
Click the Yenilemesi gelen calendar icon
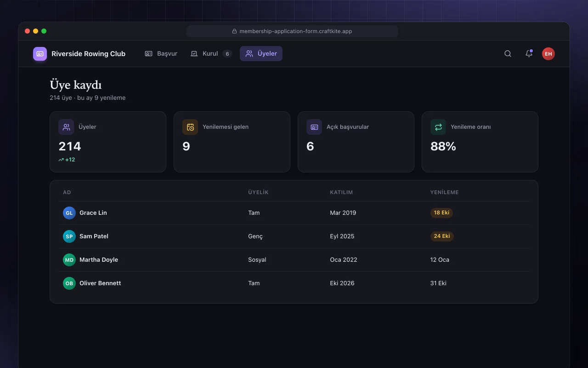190,127
